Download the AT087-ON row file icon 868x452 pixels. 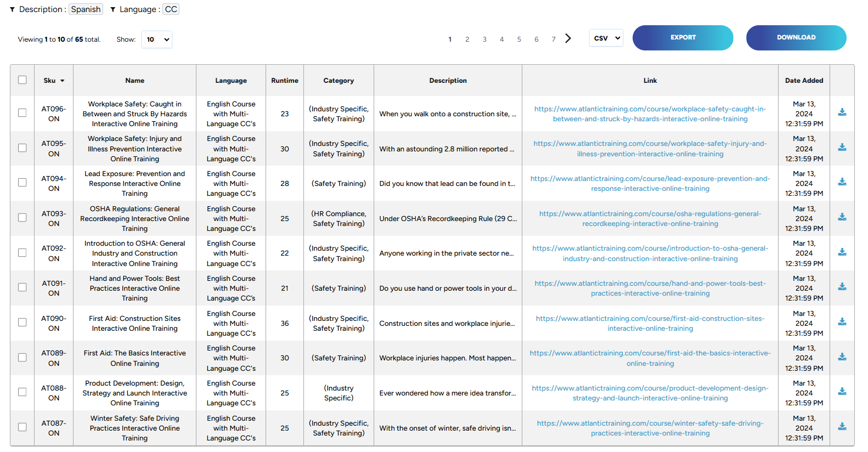click(842, 427)
